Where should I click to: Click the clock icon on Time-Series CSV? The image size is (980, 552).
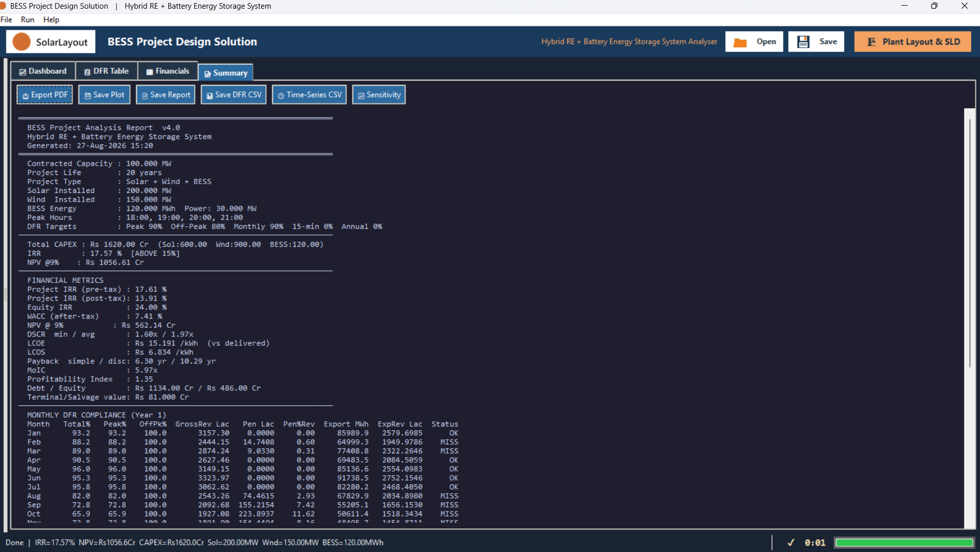(281, 95)
